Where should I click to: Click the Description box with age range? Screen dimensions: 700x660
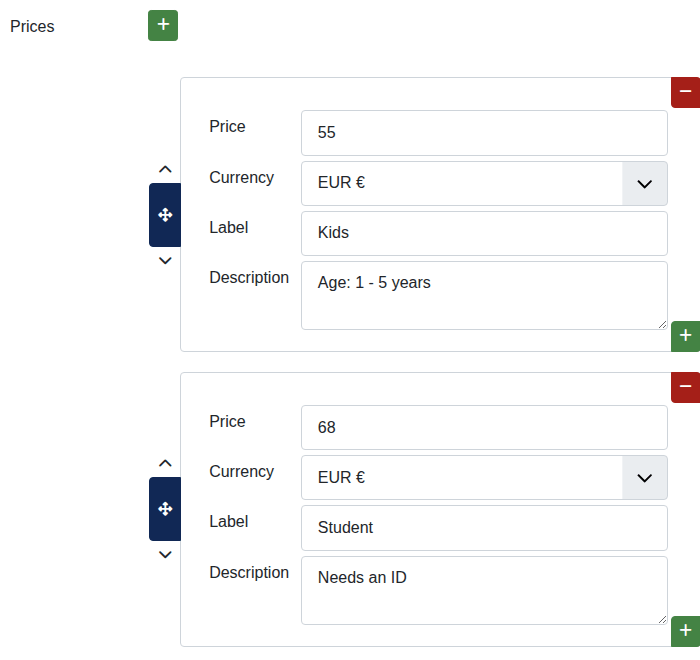click(x=483, y=295)
